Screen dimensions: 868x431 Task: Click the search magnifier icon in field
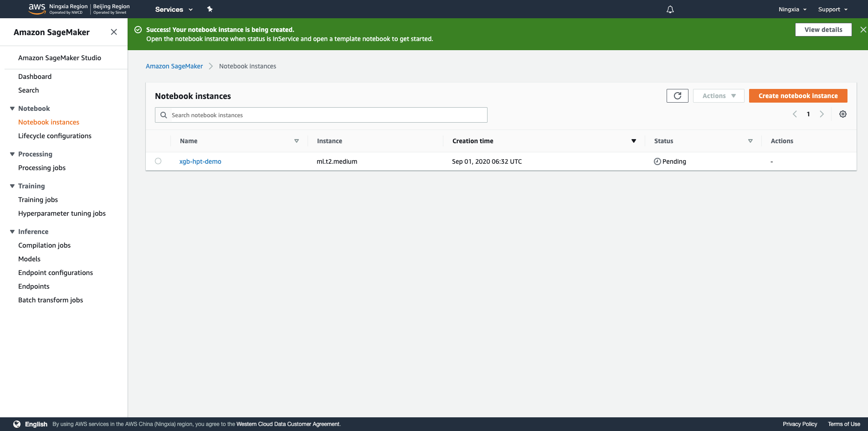tap(164, 115)
